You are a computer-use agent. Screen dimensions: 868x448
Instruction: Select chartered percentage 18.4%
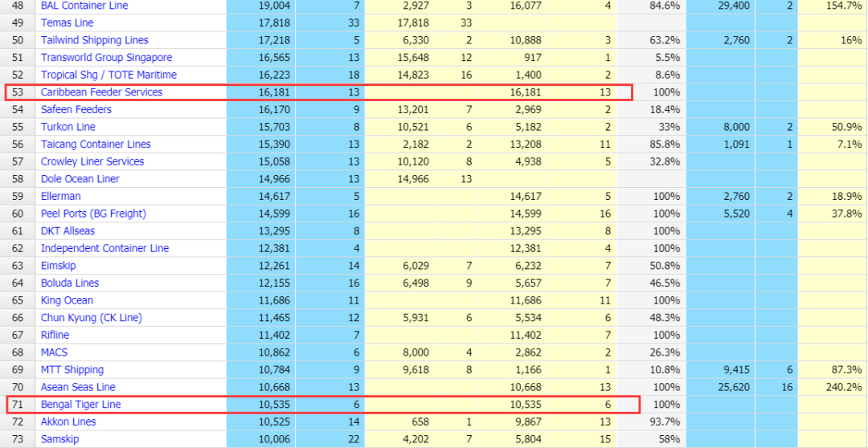tap(665, 109)
